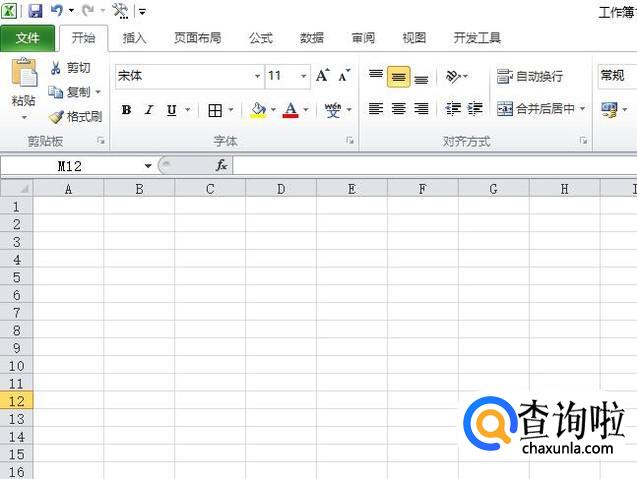
Task: Click the Redo arrow icon
Action: point(88,11)
